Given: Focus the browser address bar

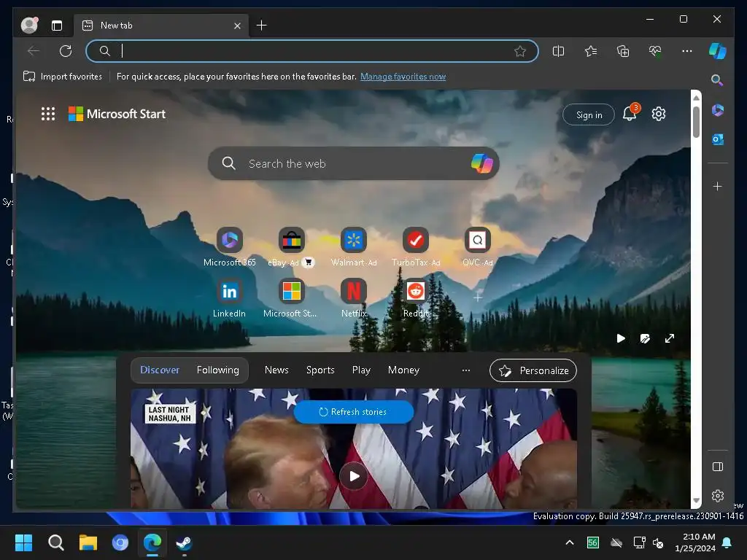Looking at the screenshot, I should [x=312, y=51].
